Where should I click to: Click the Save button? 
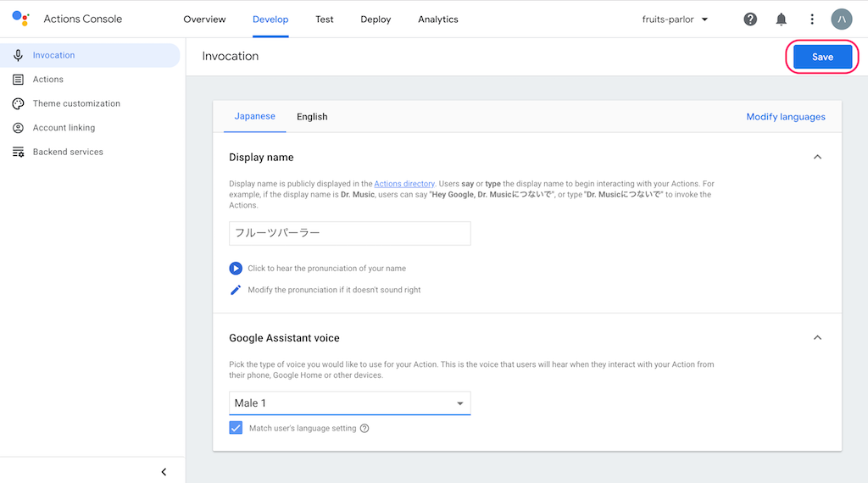point(822,57)
